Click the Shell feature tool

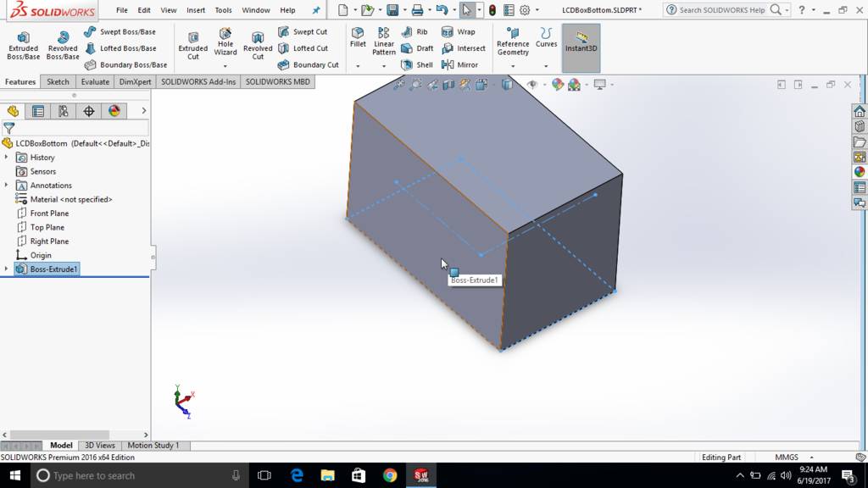point(417,64)
